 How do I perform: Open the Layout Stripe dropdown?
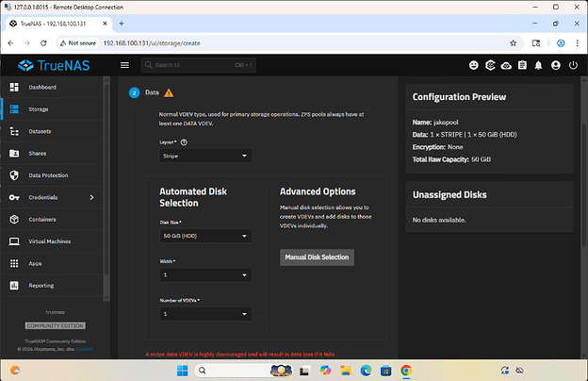click(205, 156)
